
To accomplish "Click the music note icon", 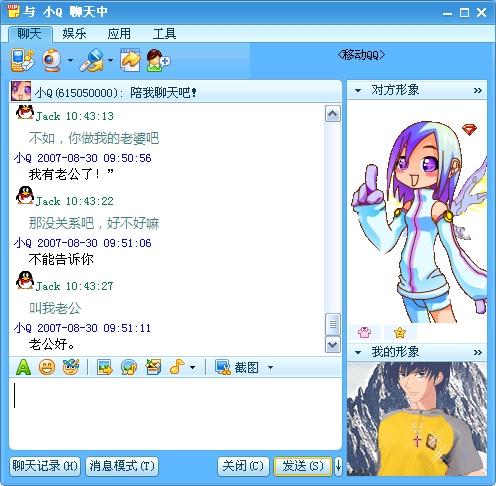I will pyautogui.click(x=177, y=367).
